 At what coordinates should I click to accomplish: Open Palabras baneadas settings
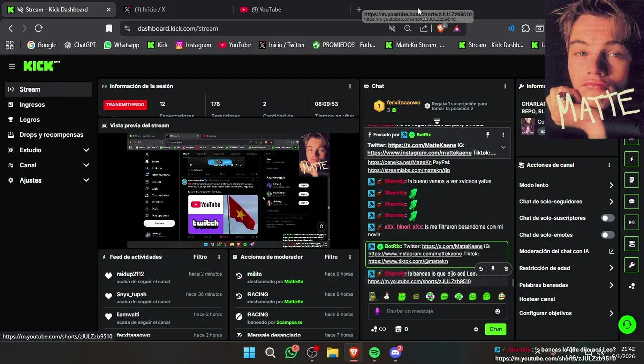tap(567, 285)
